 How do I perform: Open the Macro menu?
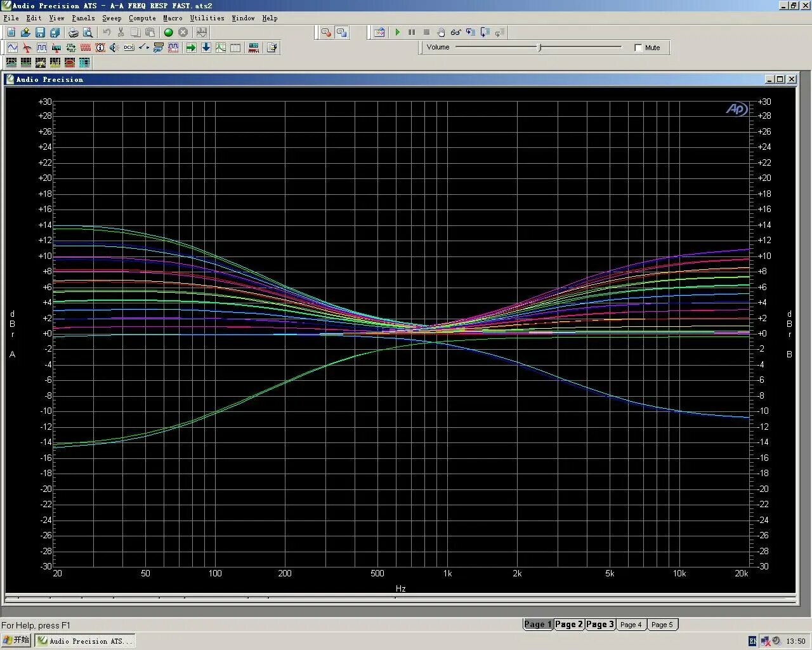[x=173, y=18]
